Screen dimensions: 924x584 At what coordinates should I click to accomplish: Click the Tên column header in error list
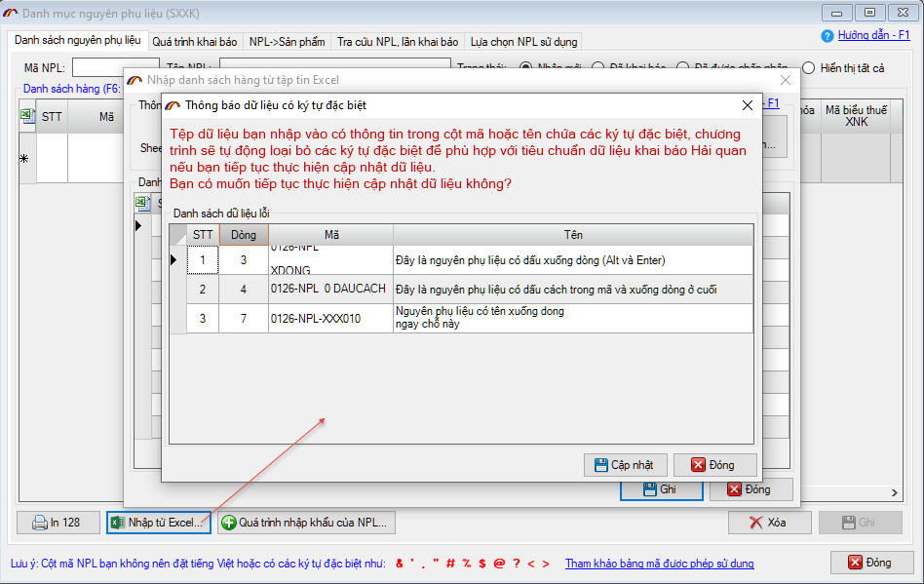572,235
